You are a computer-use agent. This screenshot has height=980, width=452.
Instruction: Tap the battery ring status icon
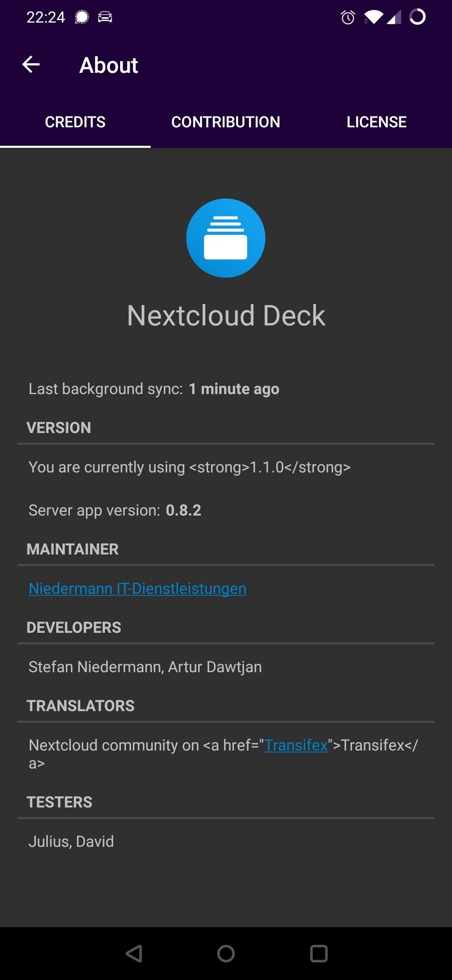click(417, 17)
